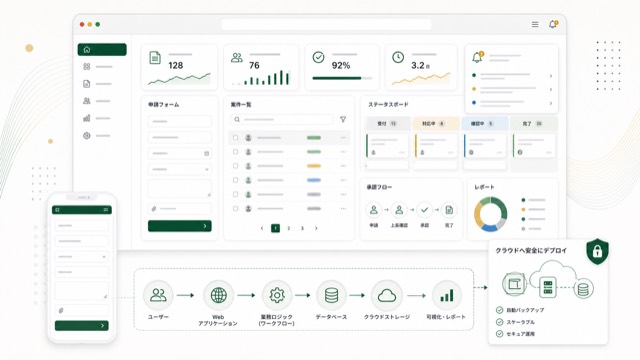Click the bell icon in the notifications card

(x=477, y=57)
